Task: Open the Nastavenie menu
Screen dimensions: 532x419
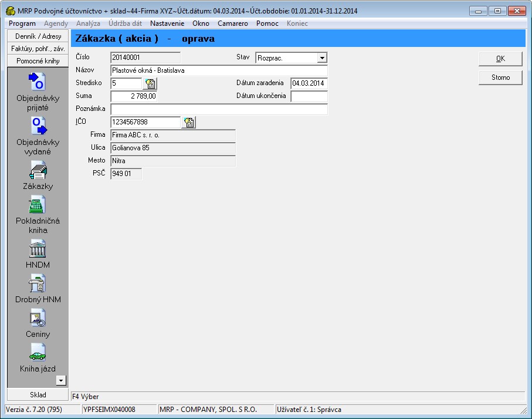Action: pos(167,23)
